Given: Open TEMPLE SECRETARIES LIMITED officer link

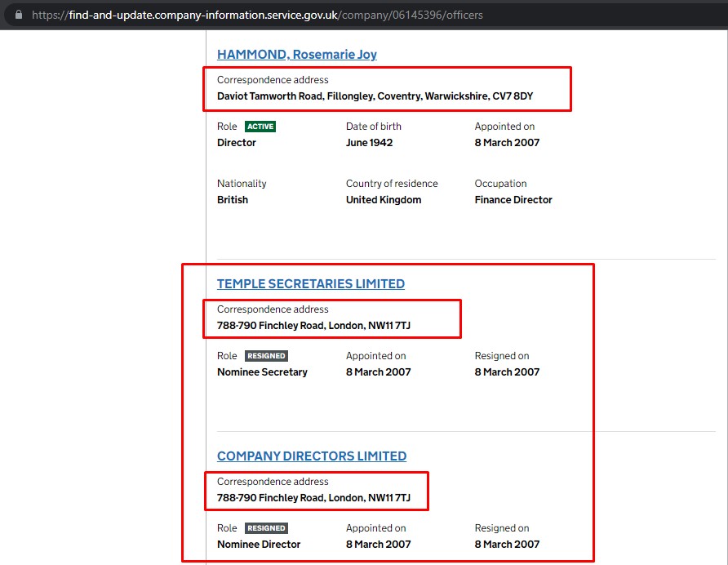Looking at the screenshot, I should point(311,283).
